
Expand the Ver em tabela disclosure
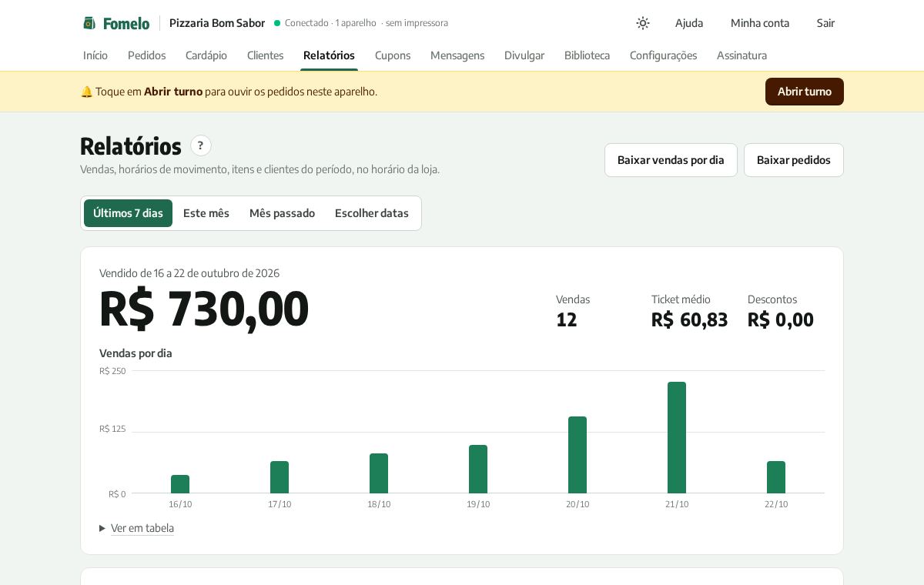(x=137, y=528)
